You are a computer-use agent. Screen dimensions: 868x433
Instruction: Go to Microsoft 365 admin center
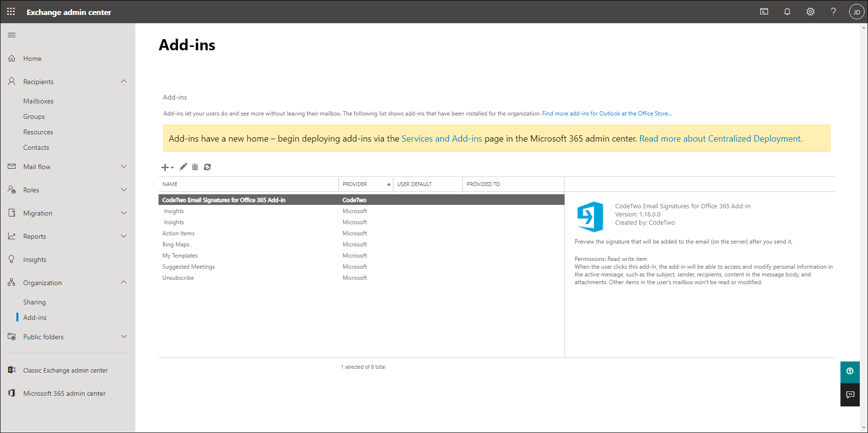click(64, 393)
